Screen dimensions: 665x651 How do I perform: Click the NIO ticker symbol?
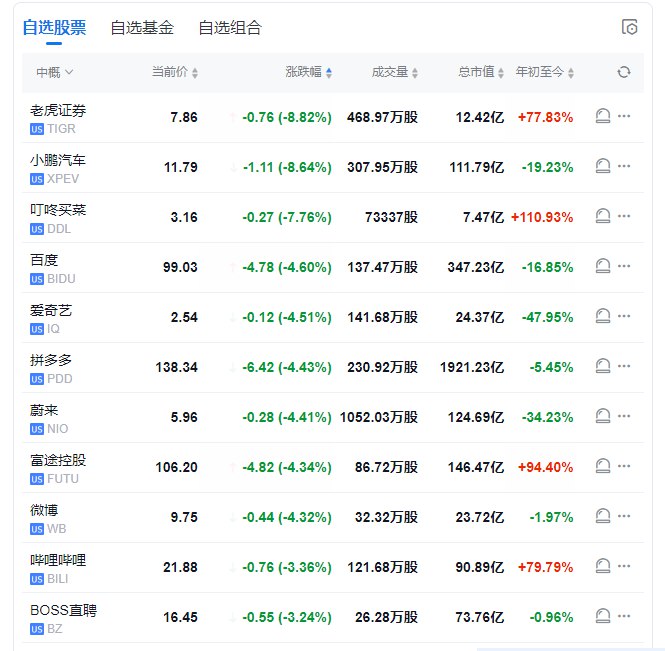[58, 429]
